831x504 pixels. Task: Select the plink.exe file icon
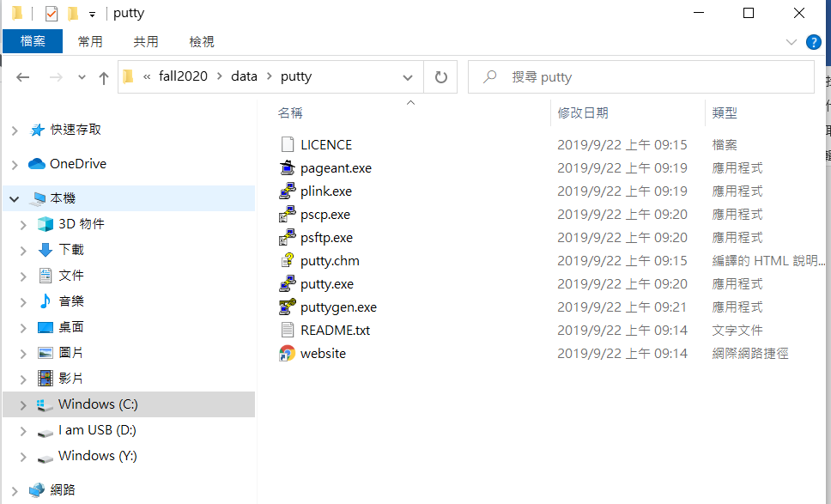[x=288, y=191]
